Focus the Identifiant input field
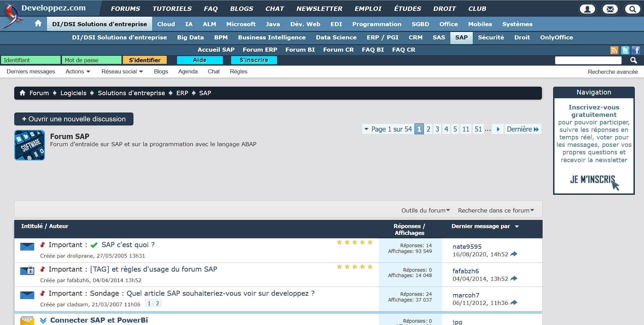644x325 pixels. (31, 60)
